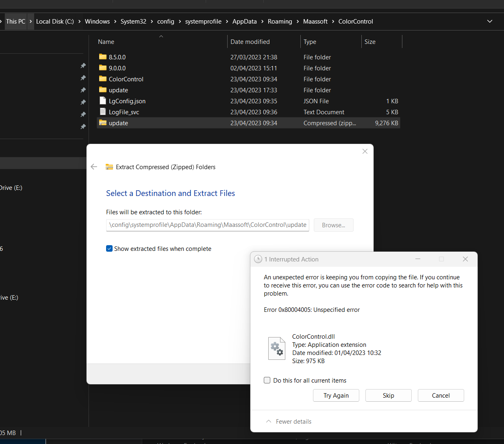Image resolution: width=504 pixels, height=444 pixels.
Task: Click inside the destination path field
Action: point(207,225)
